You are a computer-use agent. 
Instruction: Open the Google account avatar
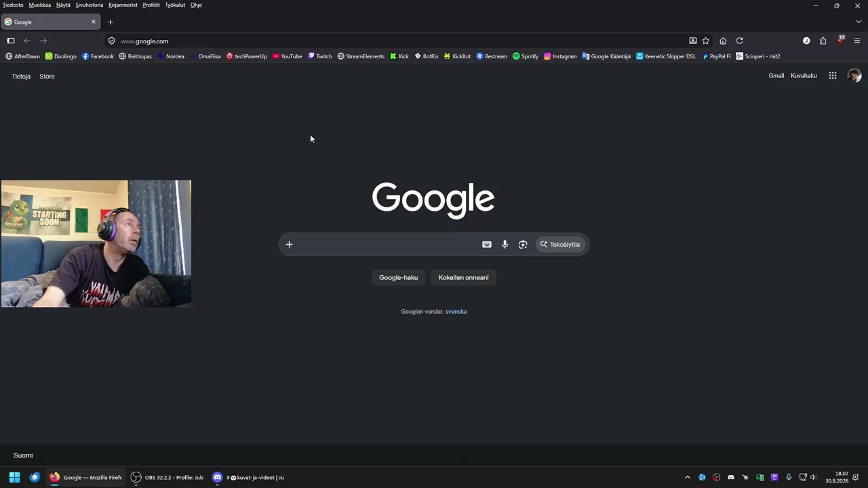[x=854, y=76]
